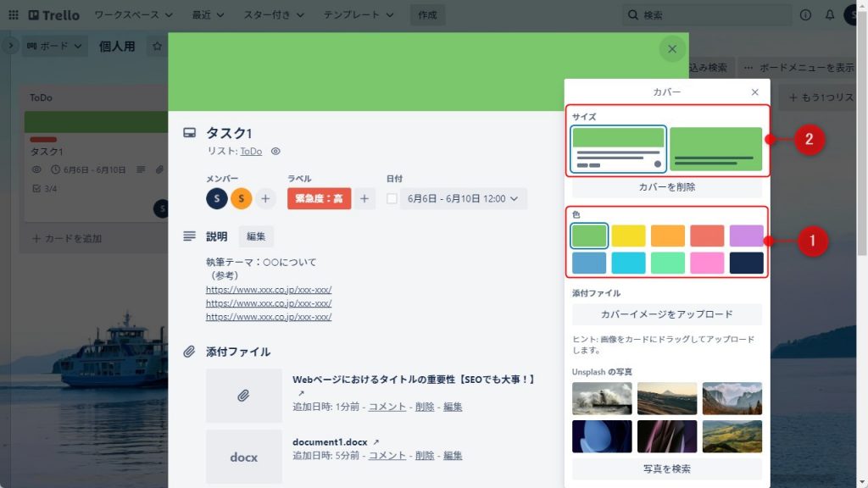Image resolution: width=868 pixels, height=488 pixels.
Task: Click コメント link for document1.docx
Action: [x=387, y=455]
